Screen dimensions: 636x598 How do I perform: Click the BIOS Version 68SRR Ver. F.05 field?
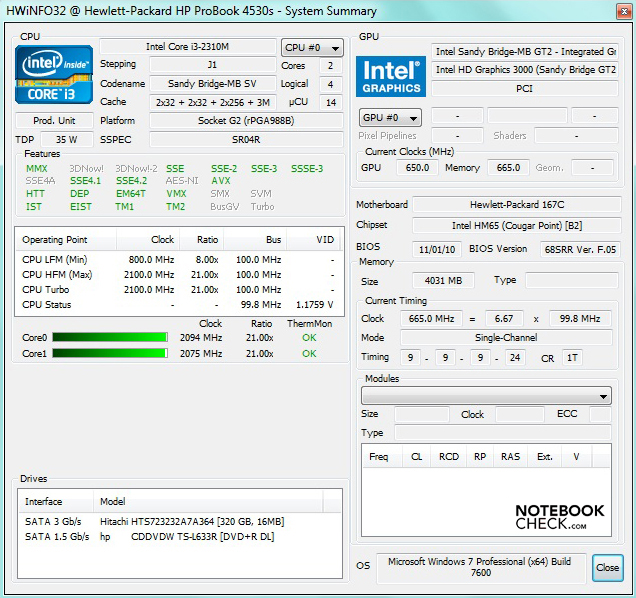point(580,249)
